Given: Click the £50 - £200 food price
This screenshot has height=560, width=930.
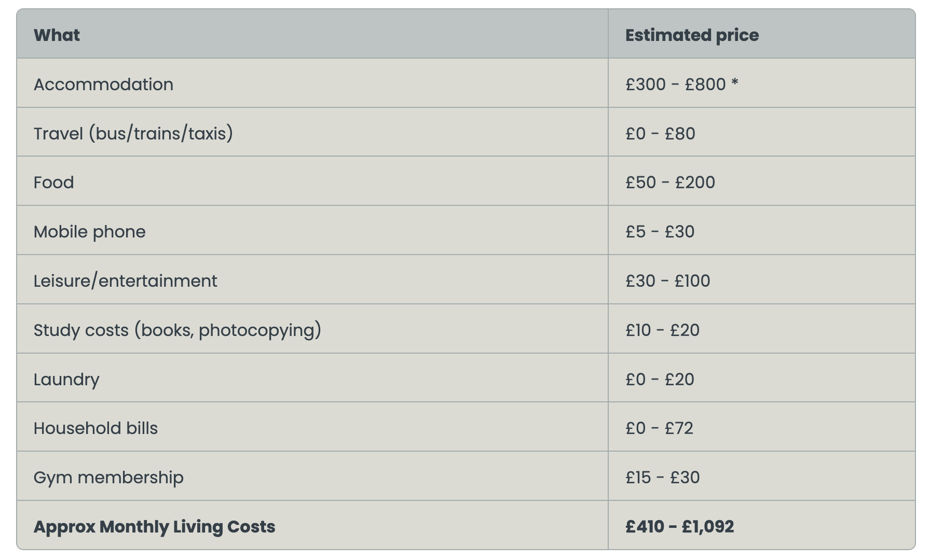Looking at the screenshot, I should coord(670,183).
